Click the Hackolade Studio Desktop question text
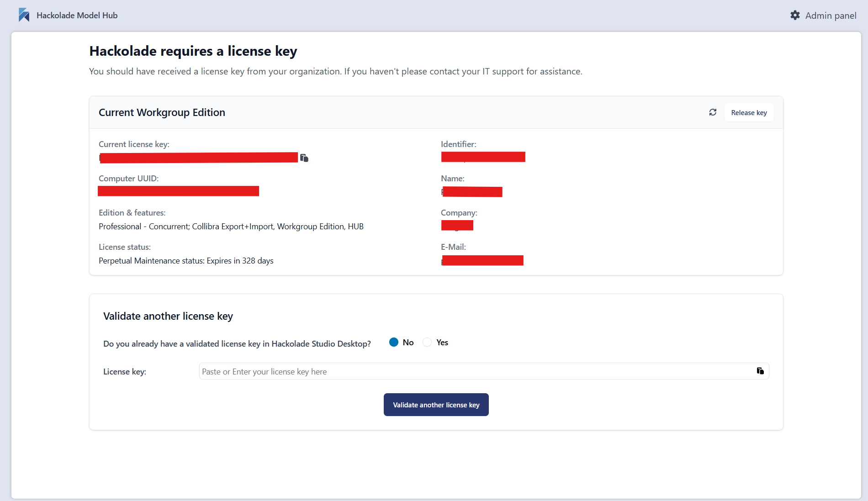Screen dimensions: 868x501 pos(237,343)
